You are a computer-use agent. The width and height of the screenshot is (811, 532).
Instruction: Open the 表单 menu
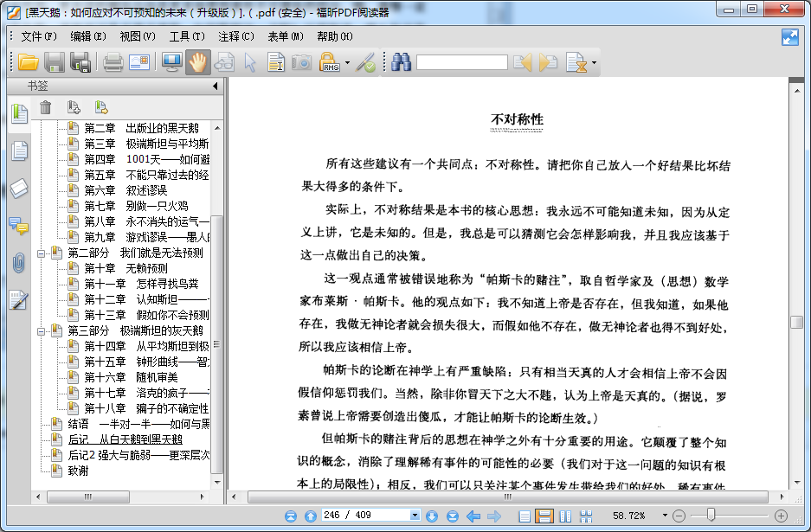(x=286, y=36)
